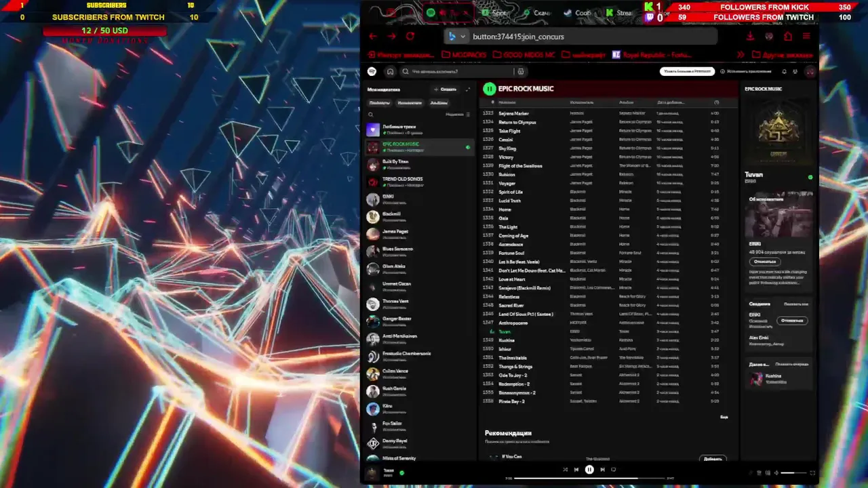Enter fullscreen with player bar icon
This screenshot has height=488, width=868.
(x=812, y=473)
